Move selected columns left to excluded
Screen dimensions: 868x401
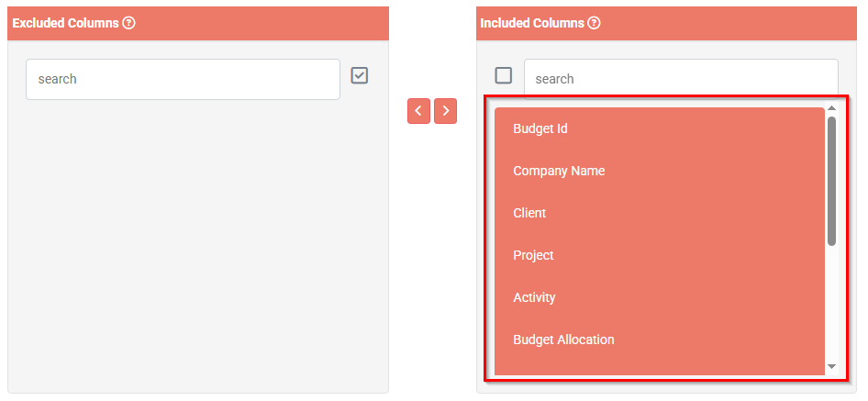click(x=418, y=111)
